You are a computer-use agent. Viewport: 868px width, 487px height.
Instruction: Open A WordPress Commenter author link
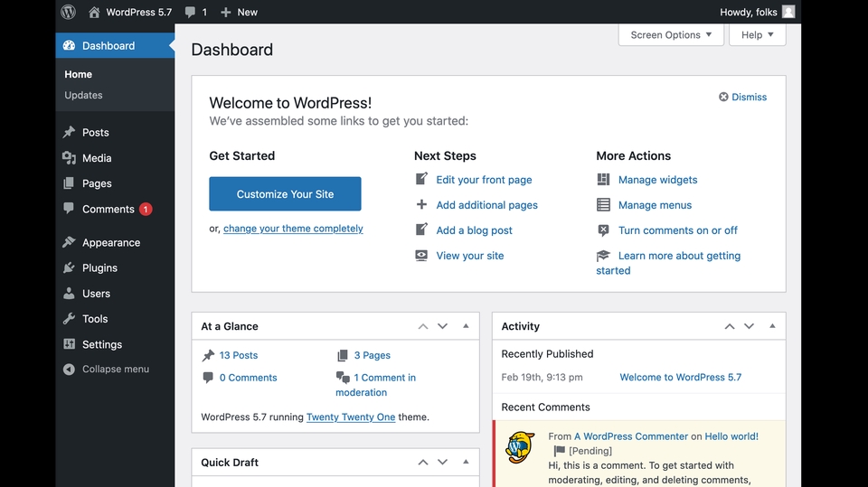pyautogui.click(x=631, y=436)
